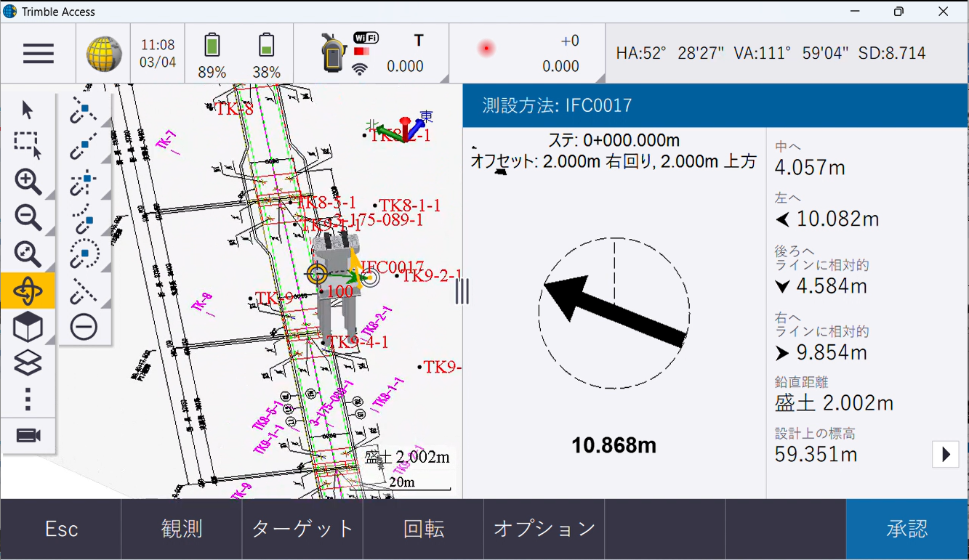Click the zoom in magnifier
This screenshot has height=560, width=969.
28,182
